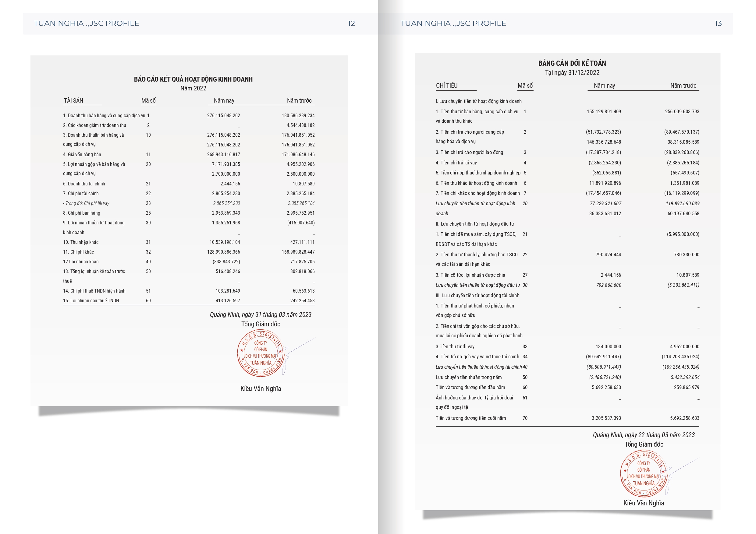Click page number 13 in header
This screenshot has height=534, width=756.
pos(718,23)
